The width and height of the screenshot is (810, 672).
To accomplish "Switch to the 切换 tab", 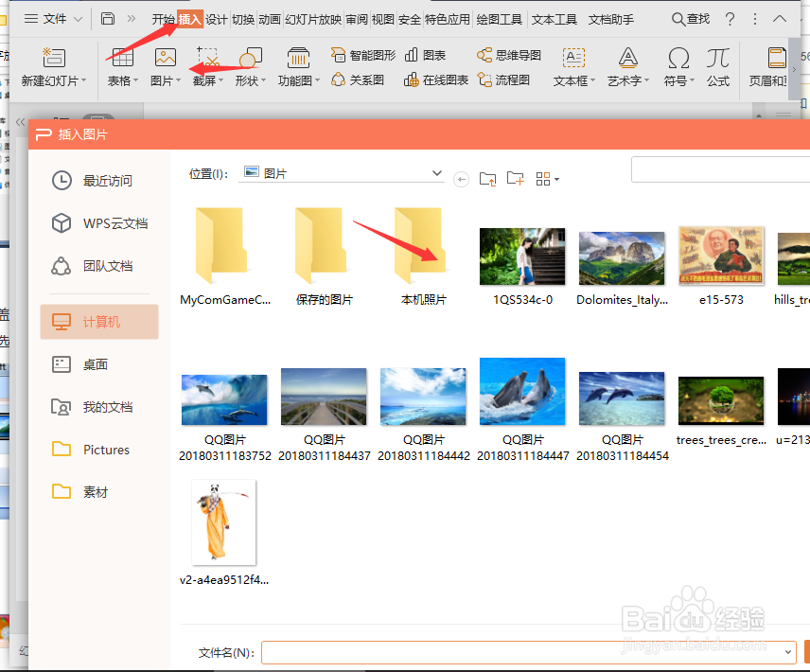I will coord(243,20).
